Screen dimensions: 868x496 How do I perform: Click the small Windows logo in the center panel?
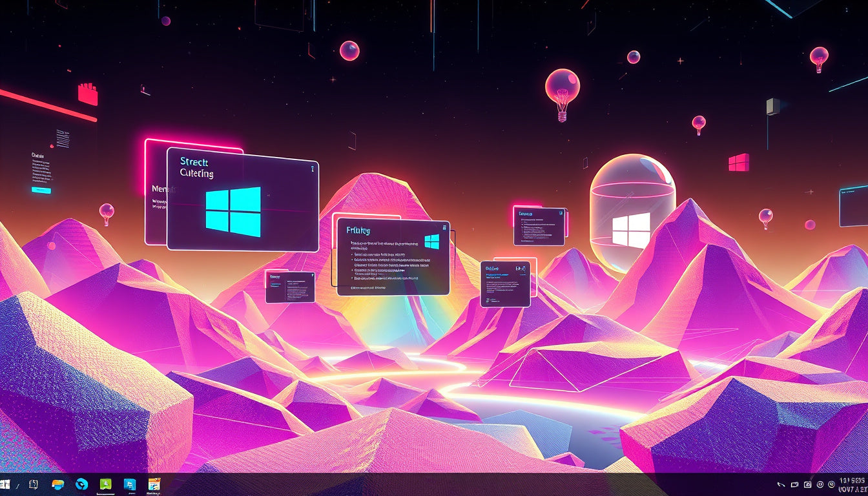[x=431, y=242]
